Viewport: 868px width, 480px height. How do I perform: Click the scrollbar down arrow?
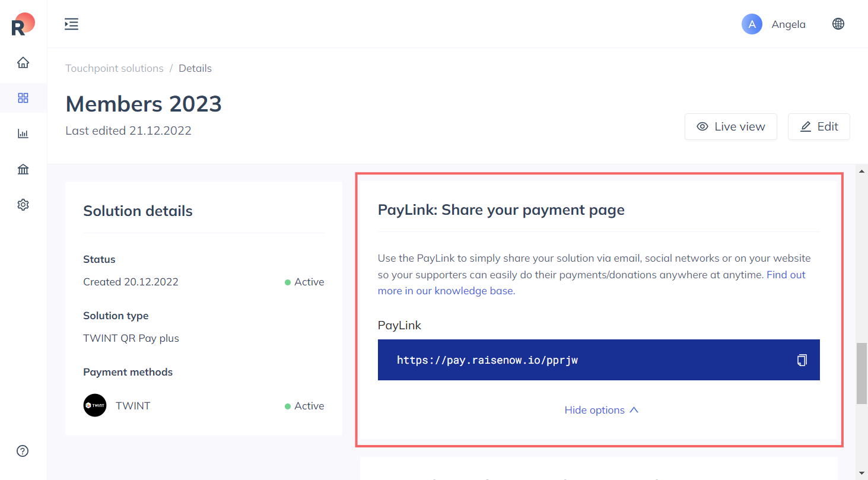861,473
